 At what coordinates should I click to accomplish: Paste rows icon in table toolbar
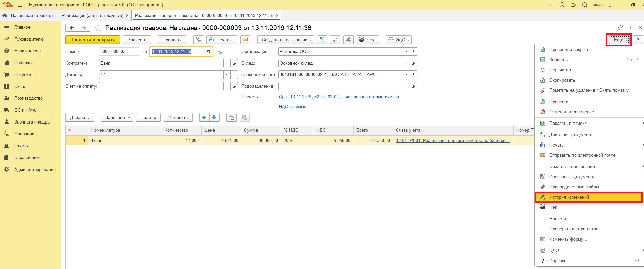click(245, 117)
